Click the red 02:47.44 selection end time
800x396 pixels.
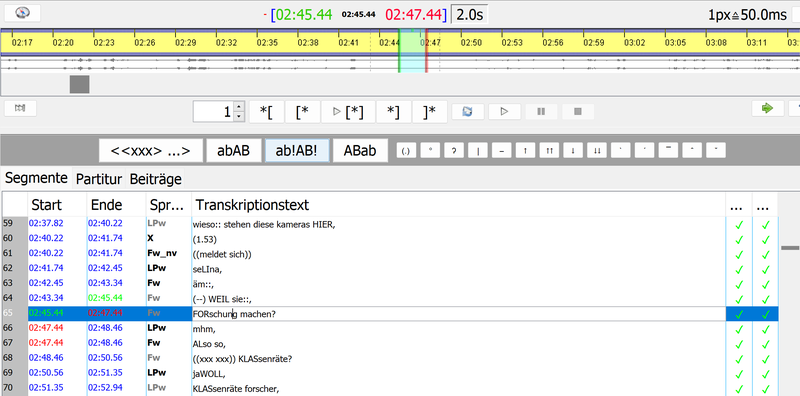coord(413,15)
